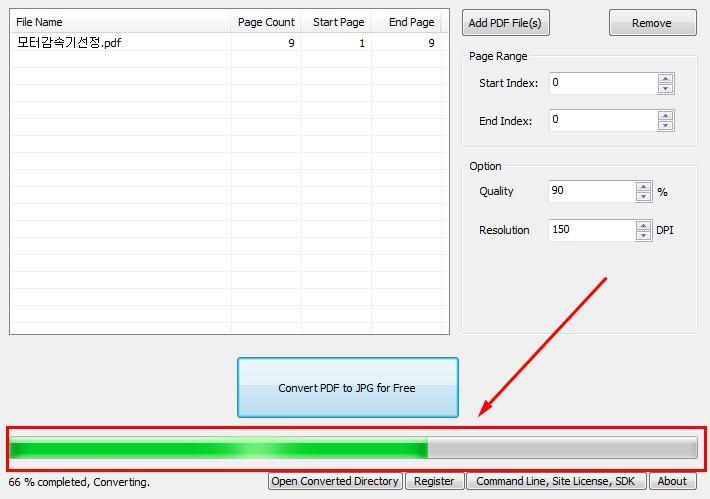Click the End Page cell for 모터감속기선정.pdf

coord(406,43)
